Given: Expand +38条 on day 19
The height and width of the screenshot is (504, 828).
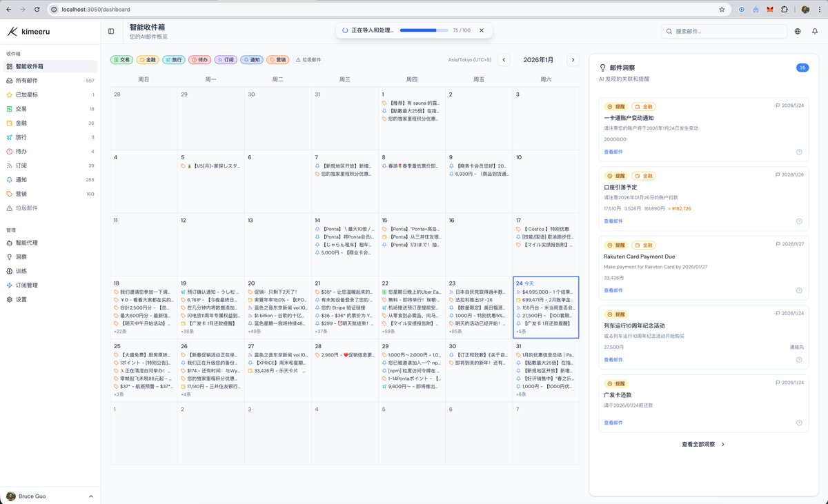Looking at the screenshot, I should click(188, 332).
